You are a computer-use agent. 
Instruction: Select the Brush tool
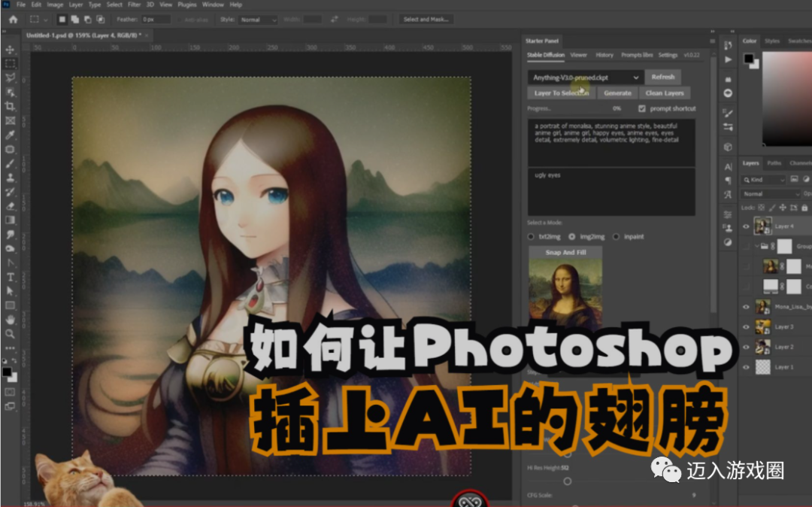click(10, 164)
